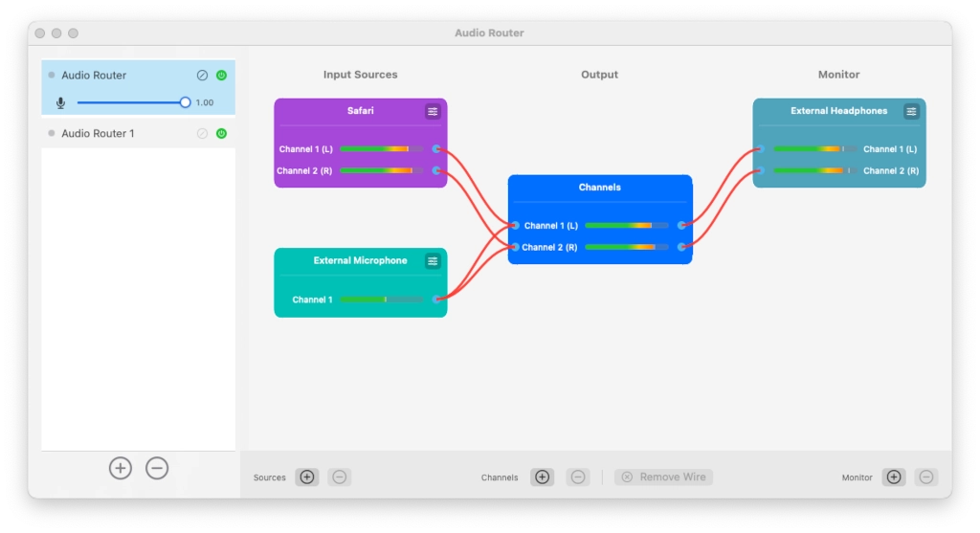This screenshot has width=980, height=533.
Task: Open External Microphone settings icon
Action: coord(433,261)
